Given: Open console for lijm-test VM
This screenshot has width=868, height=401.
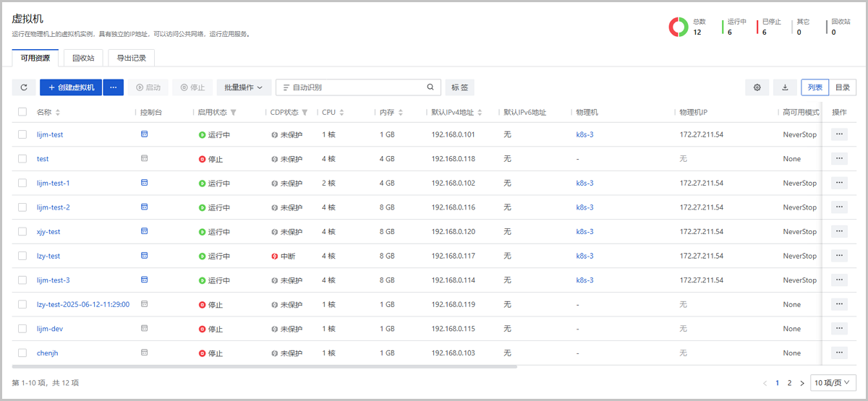Looking at the screenshot, I should pos(144,134).
